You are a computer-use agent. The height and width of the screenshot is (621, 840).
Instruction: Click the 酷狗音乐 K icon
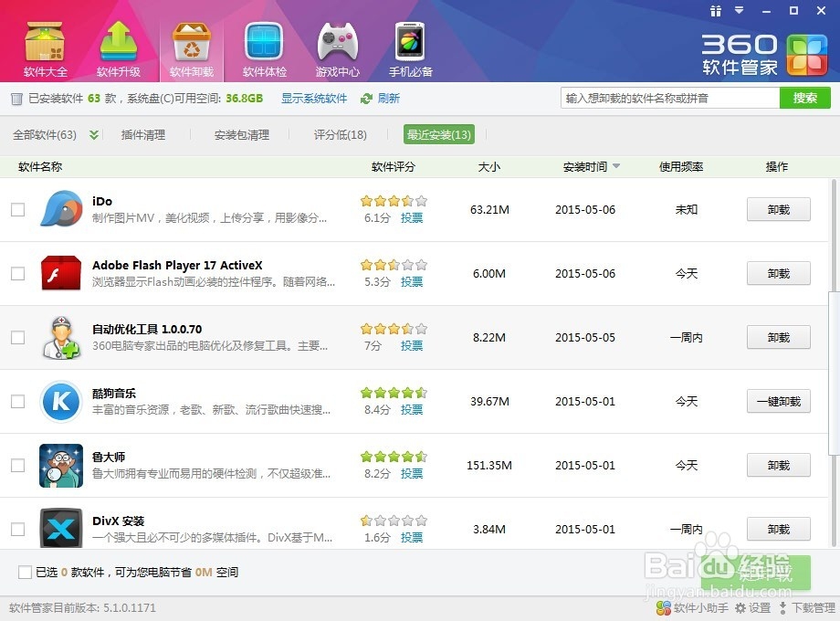coord(61,401)
